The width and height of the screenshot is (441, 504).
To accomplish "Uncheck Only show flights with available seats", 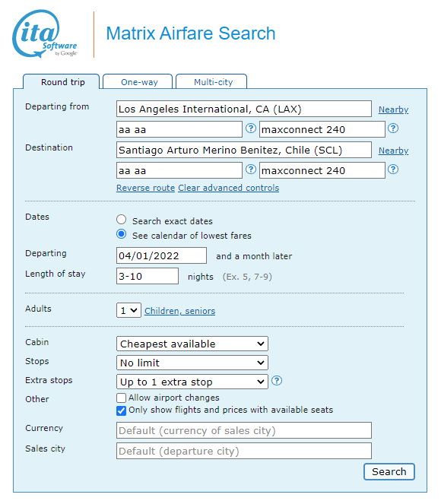I will point(121,410).
